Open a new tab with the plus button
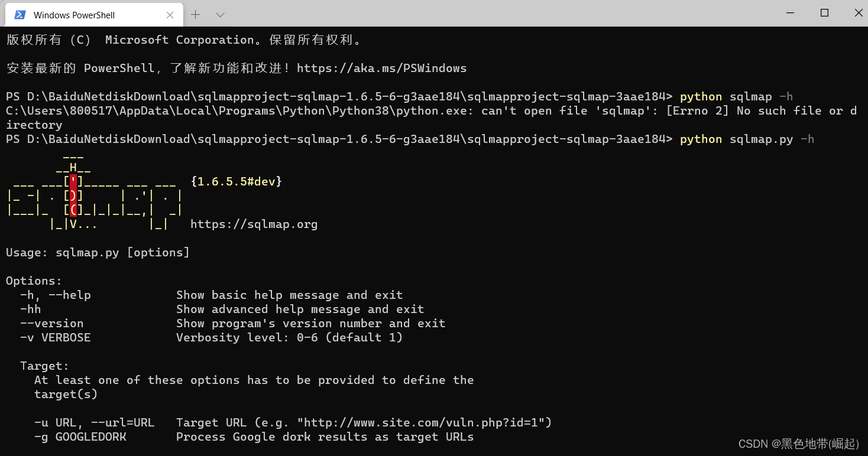 (195, 14)
